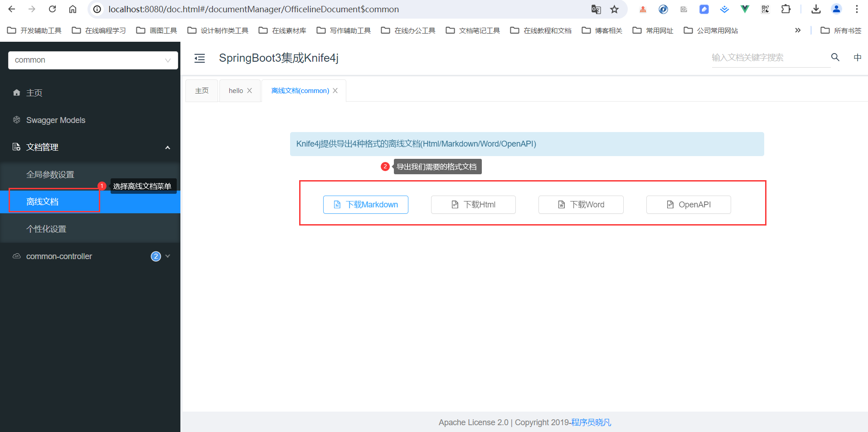Select the 离线文档(common) tab
The width and height of the screenshot is (868, 432).
pos(300,91)
